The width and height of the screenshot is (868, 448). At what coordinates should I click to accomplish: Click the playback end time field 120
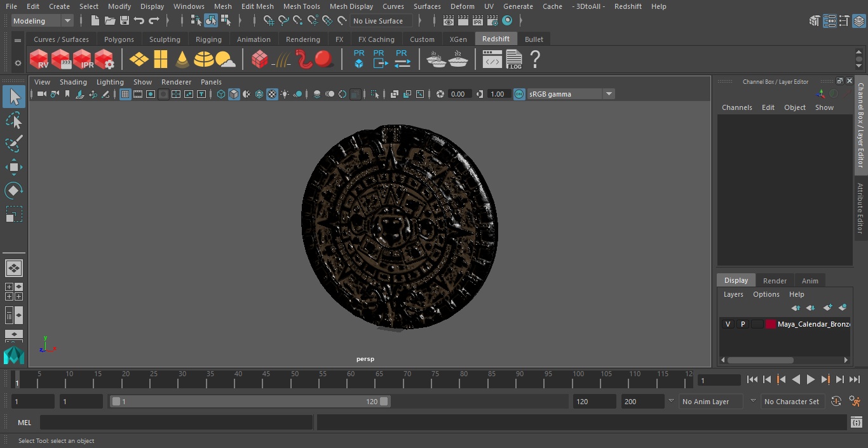(x=594, y=402)
